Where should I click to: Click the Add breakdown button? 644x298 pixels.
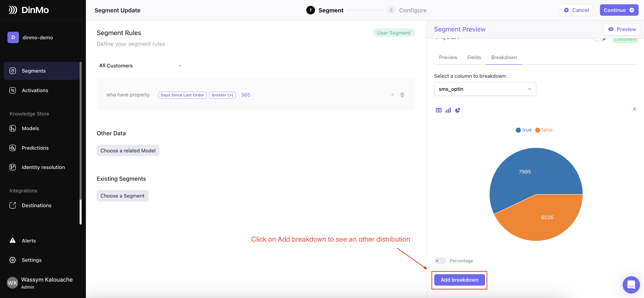click(459, 280)
